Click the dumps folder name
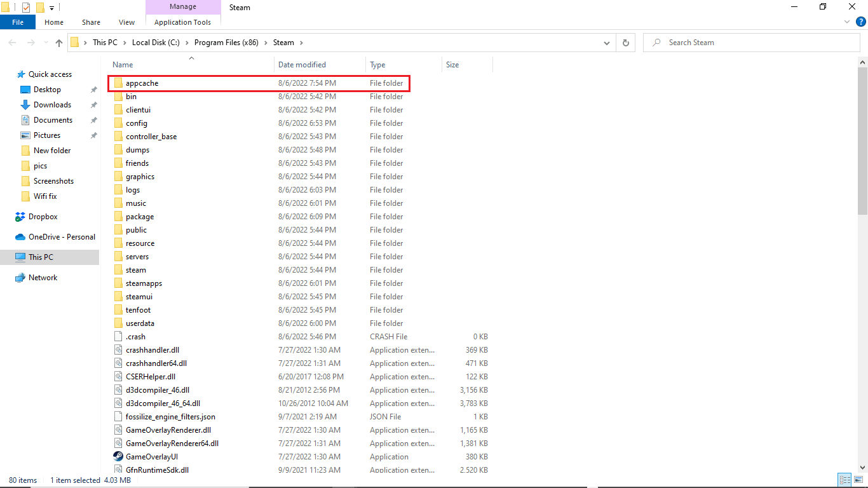Screen dimensions: 868x488 (x=137, y=150)
